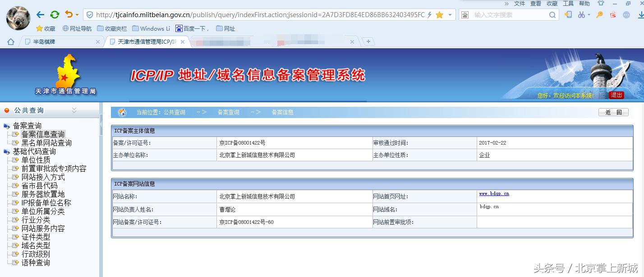Image resolution: width=644 pixels, height=277 pixels.
Task: Open the www.bdqp.cn link
Action: click(494, 194)
